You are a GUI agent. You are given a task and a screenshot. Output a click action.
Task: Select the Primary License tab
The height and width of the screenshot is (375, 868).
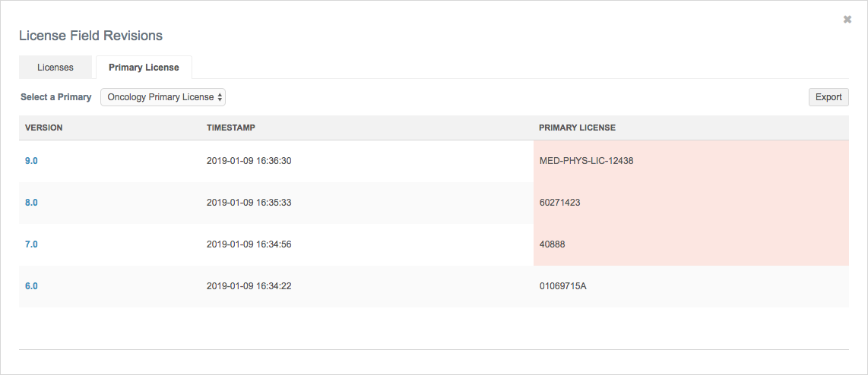144,68
